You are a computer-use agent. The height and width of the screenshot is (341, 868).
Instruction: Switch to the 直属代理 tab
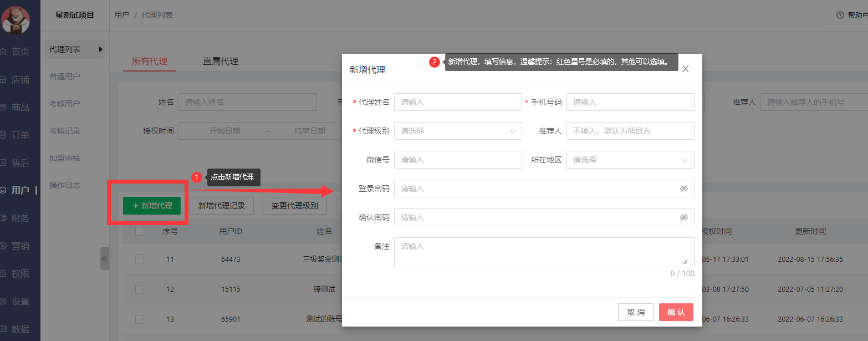pos(221,62)
